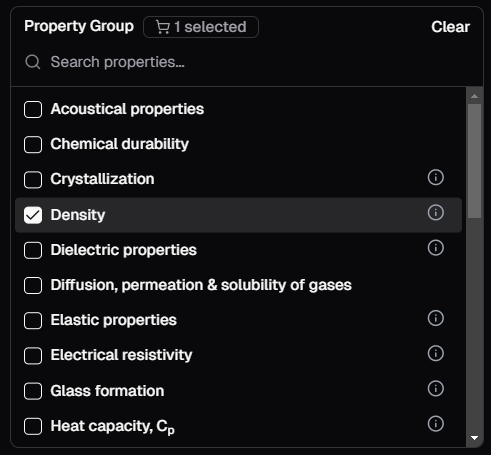Click the shopping cart icon

163,27
